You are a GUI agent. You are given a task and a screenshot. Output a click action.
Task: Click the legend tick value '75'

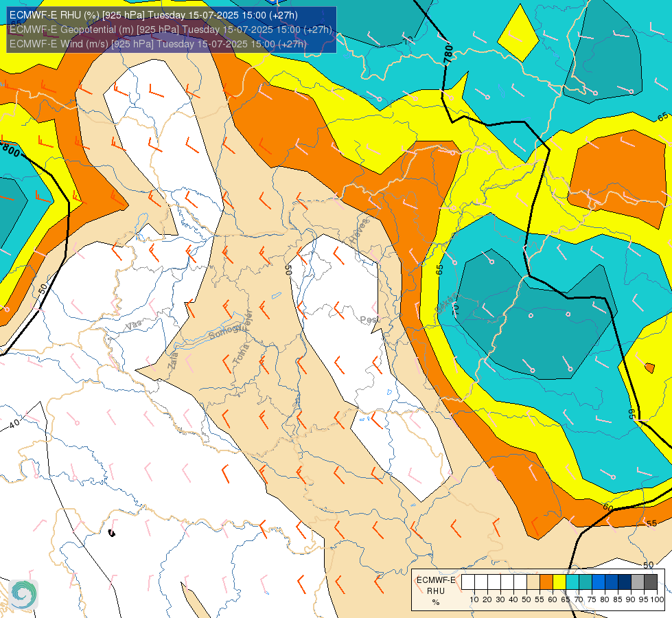[x=592, y=599]
